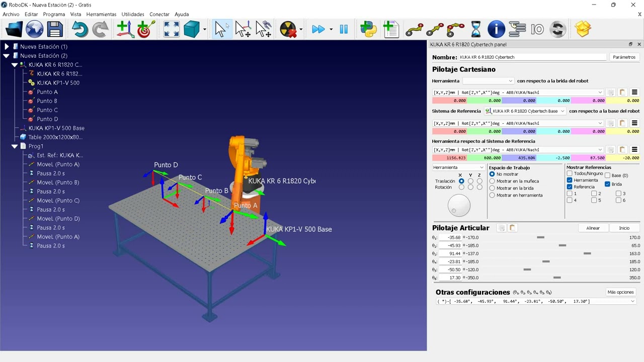
Task: Add a joint move instruction
Action: [415, 29]
